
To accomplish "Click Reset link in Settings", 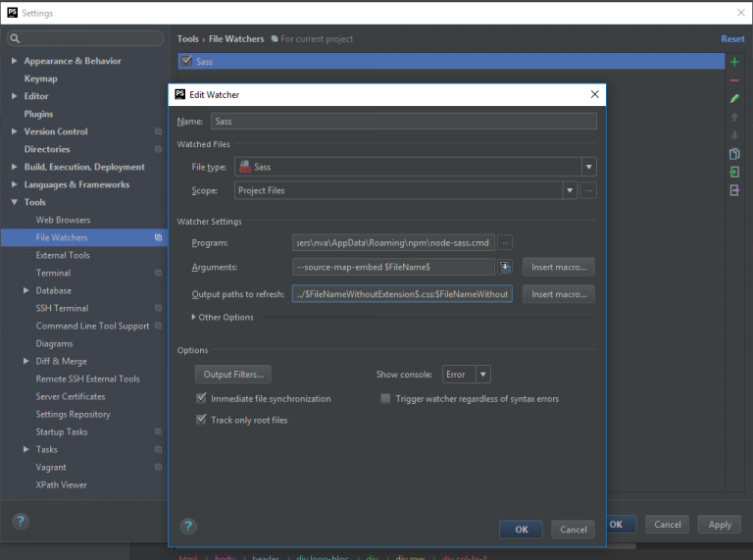I will tap(732, 39).
